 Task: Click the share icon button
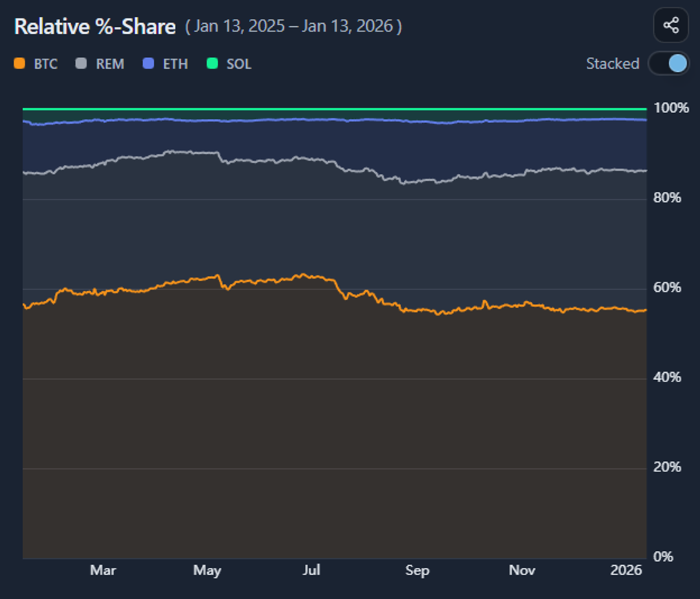(x=671, y=25)
